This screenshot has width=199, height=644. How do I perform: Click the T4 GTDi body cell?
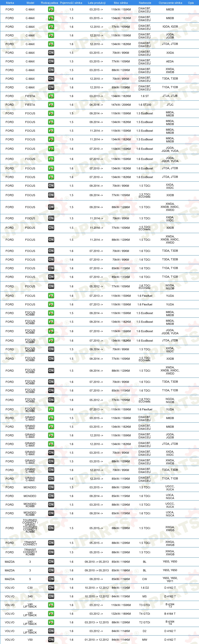[145, 614]
